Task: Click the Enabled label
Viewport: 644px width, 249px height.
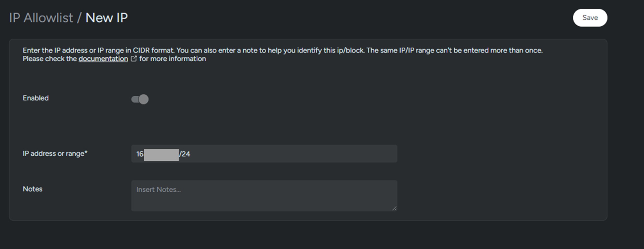Action: (36, 98)
